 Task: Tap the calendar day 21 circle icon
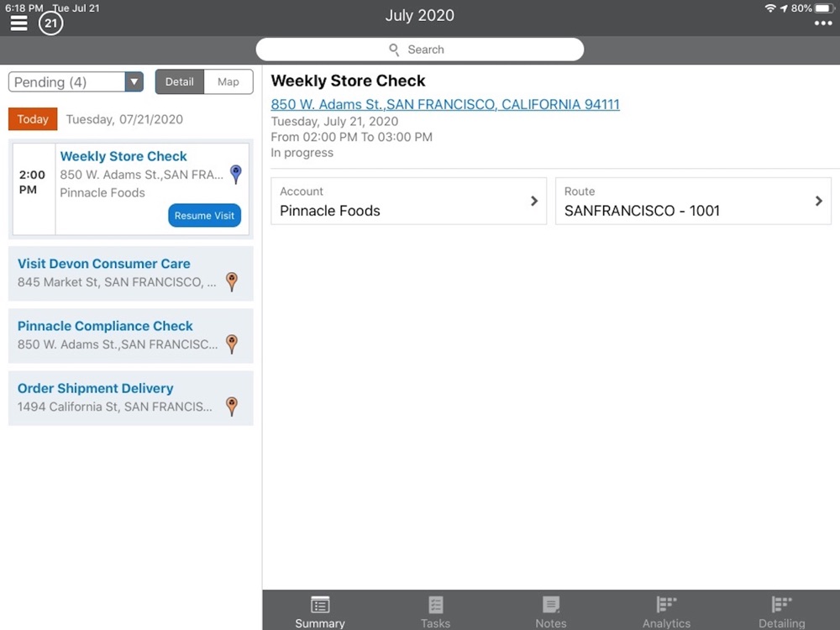51,23
